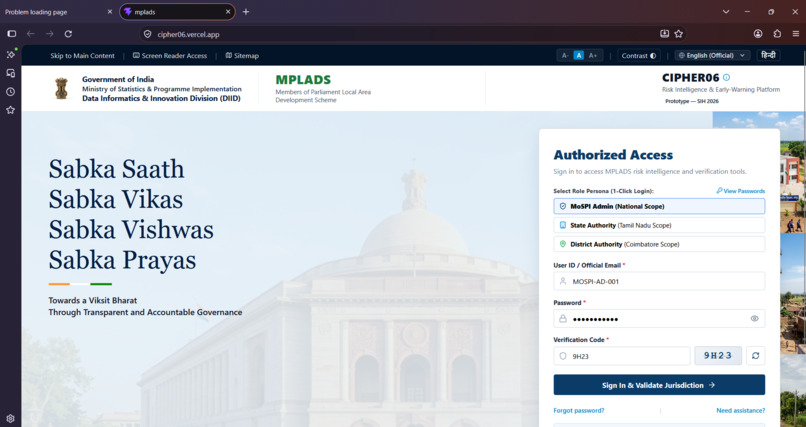Click the Need assistance? link

click(x=740, y=411)
